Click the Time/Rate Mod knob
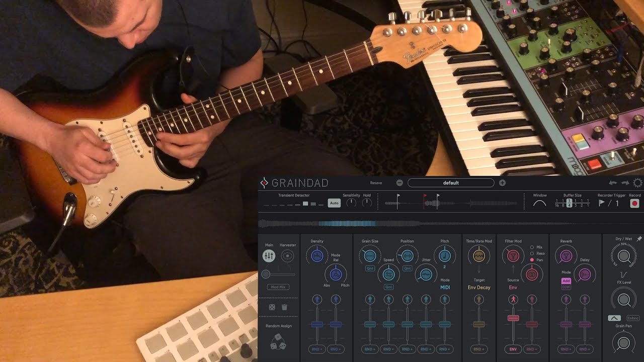The image size is (644, 362). 479,256
